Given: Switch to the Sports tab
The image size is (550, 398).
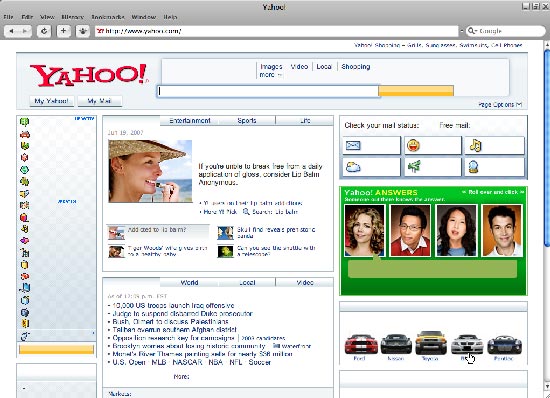Looking at the screenshot, I should pos(247,121).
